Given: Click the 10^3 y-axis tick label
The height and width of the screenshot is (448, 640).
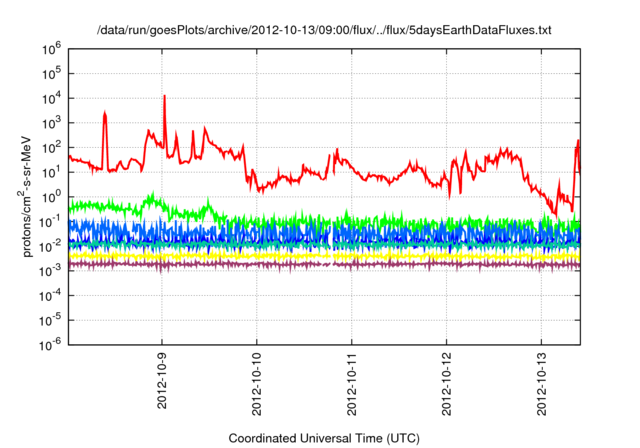Looking at the screenshot, I should point(51,123).
